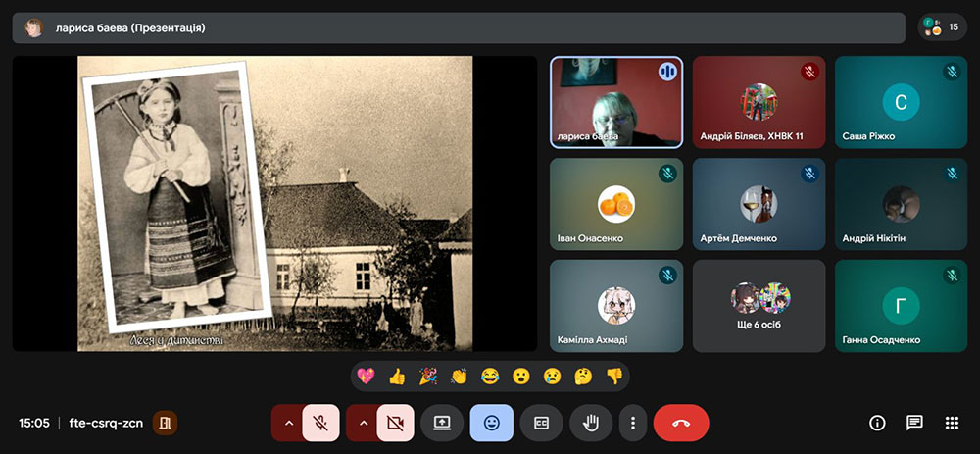980x454 pixels.
Task: Send the pink heart emoji reaction
Action: [367, 376]
